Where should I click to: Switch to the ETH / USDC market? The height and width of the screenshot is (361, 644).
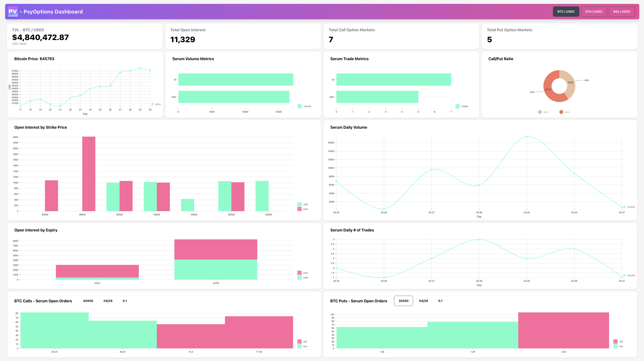tap(594, 12)
